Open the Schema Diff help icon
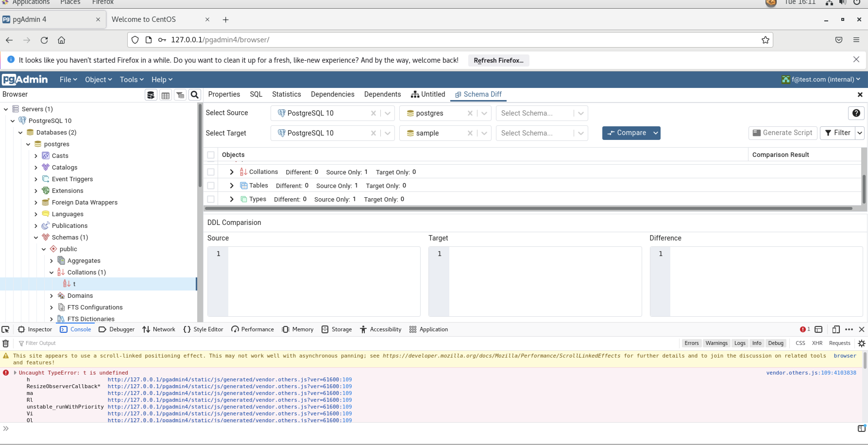868x445 pixels. [856, 113]
